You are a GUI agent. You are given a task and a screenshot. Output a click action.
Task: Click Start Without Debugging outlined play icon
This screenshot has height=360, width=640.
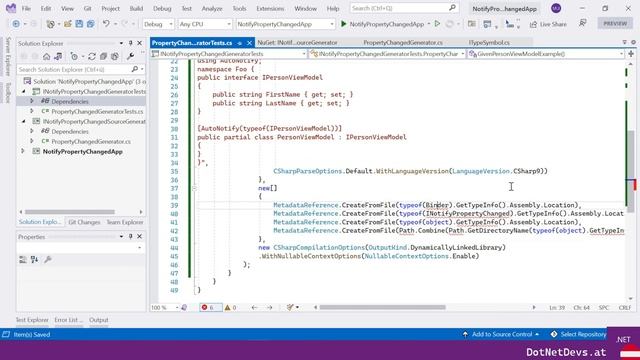[x=437, y=24]
